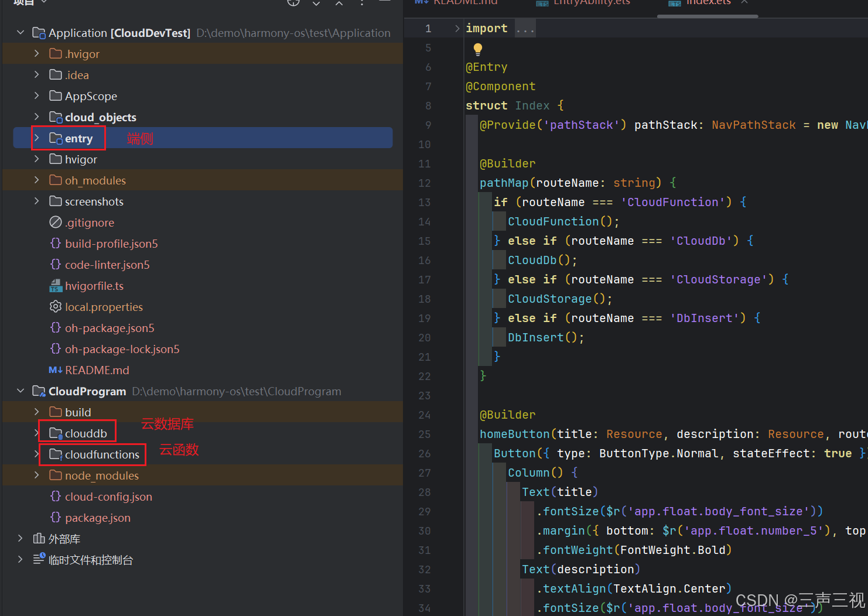Click 'NavPathStack' type on line 9

point(754,125)
